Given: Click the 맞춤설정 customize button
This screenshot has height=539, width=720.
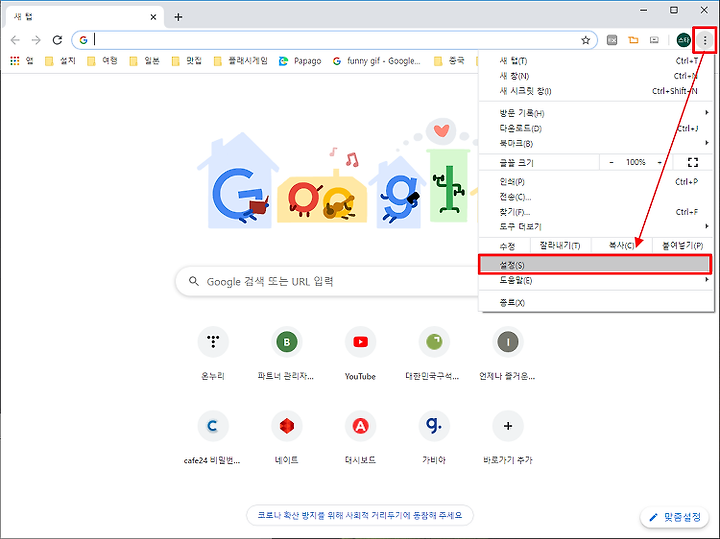Looking at the screenshot, I should click(x=675, y=517).
